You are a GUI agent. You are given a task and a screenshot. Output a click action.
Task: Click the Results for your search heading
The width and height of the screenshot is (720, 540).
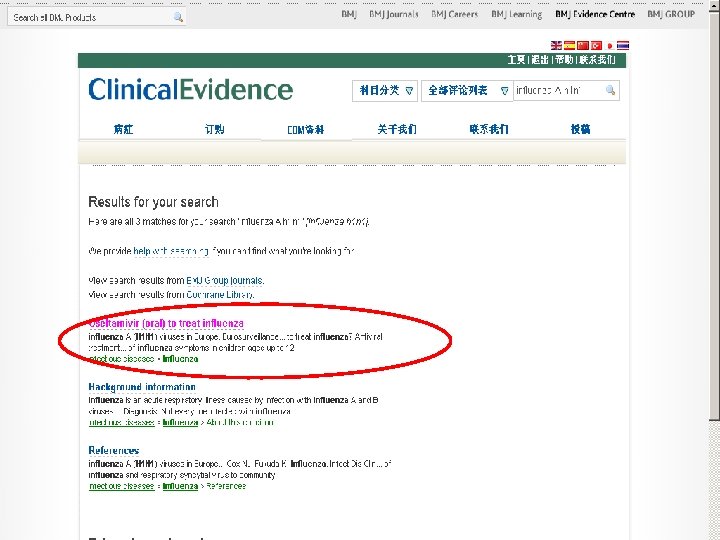tap(153, 202)
